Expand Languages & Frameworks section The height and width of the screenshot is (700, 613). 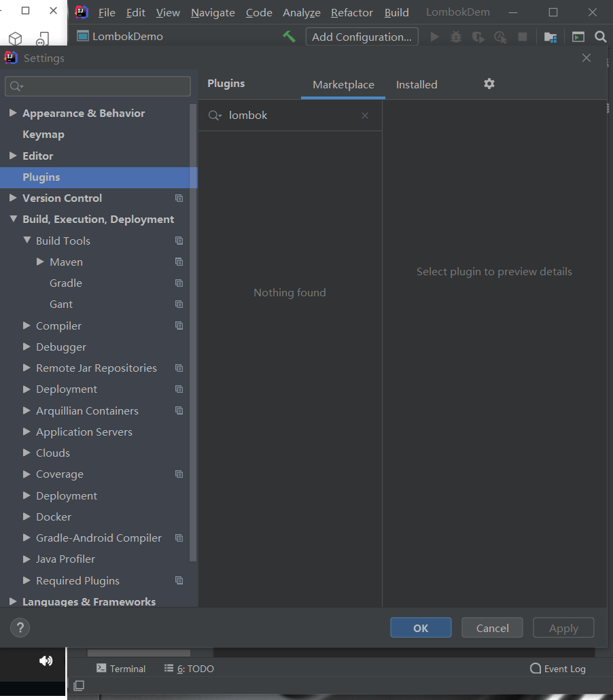pos(13,601)
